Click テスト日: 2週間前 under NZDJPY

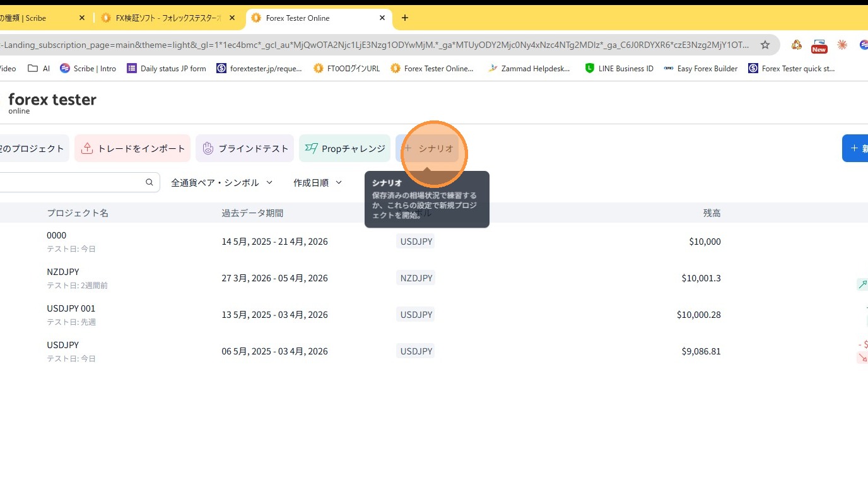pos(77,286)
